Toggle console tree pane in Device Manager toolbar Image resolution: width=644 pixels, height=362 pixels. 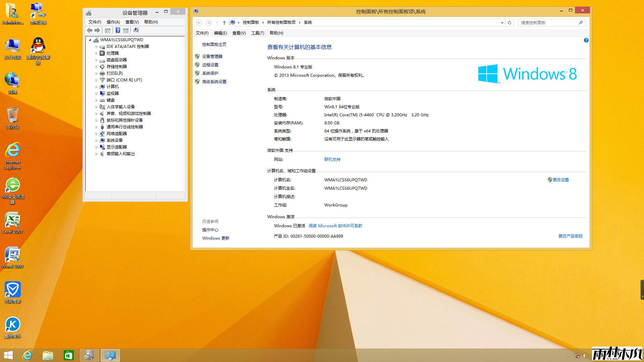[x=108, y=31]
